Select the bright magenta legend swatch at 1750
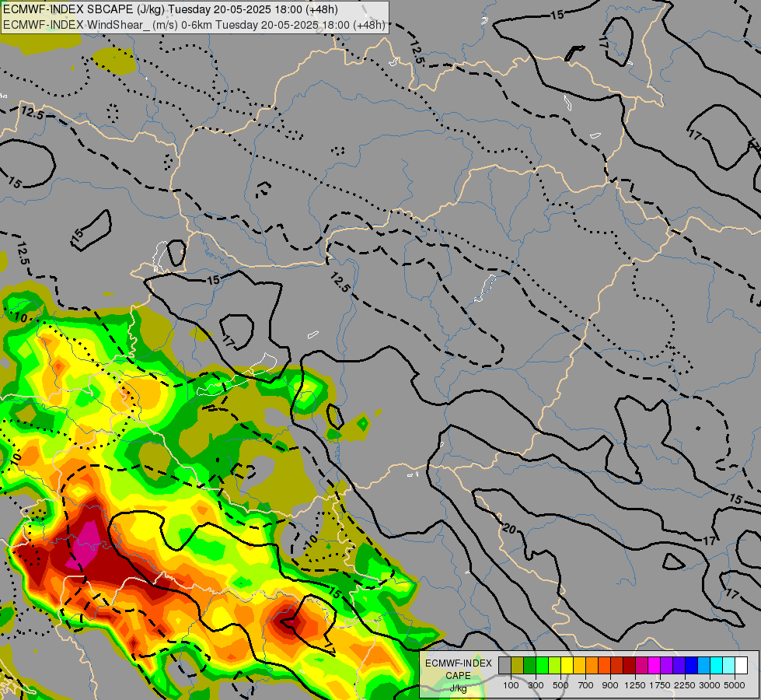 coord(654,665)
